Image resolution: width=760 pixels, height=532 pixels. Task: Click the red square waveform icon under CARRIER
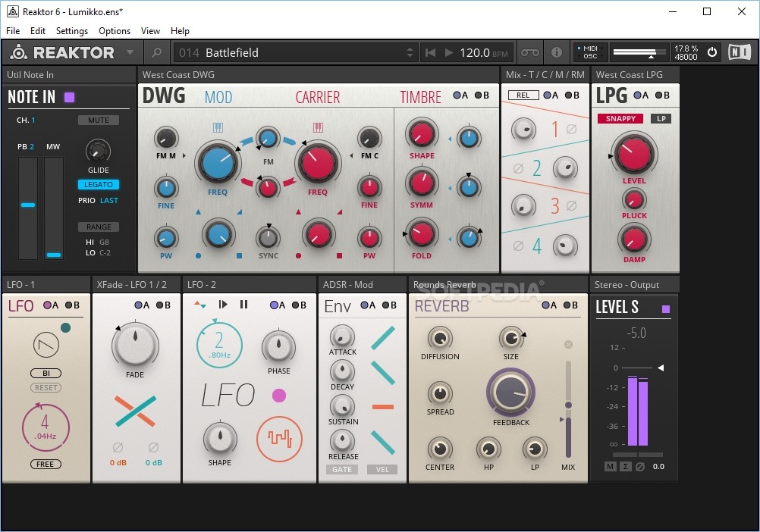point(340,255)
